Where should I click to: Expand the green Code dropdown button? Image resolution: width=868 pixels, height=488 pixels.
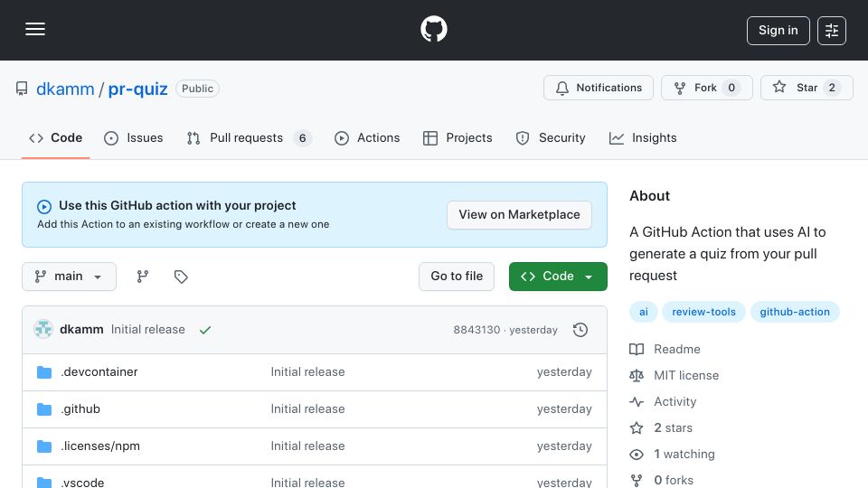coord(558,277)
